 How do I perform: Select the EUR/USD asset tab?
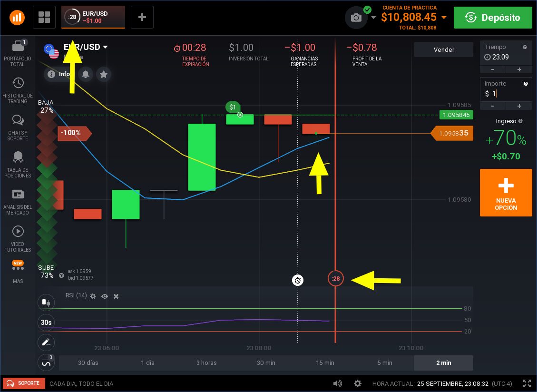pyautogui.click(x=93, y=17)
